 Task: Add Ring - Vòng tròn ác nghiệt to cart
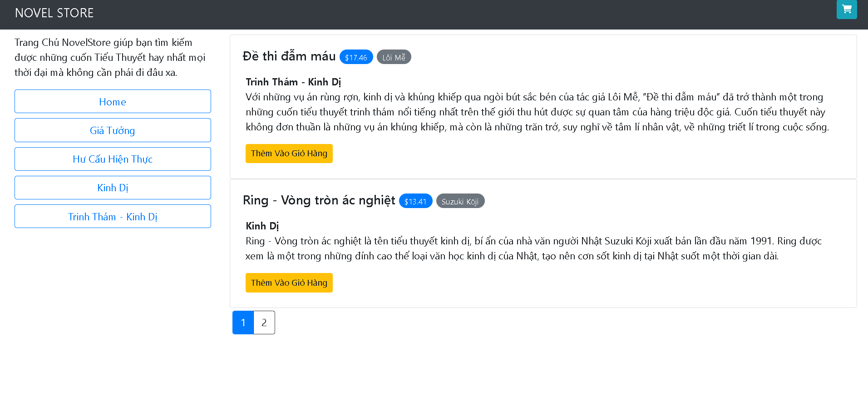289,283
